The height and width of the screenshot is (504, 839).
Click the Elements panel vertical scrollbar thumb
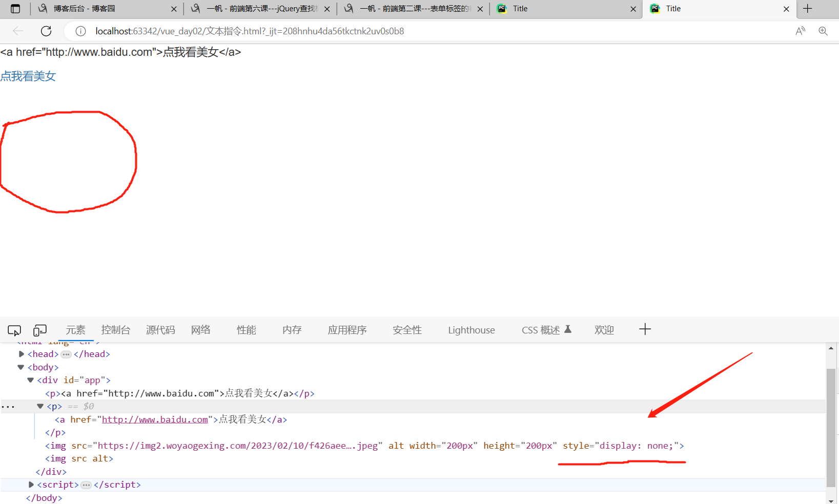(831, 428)
